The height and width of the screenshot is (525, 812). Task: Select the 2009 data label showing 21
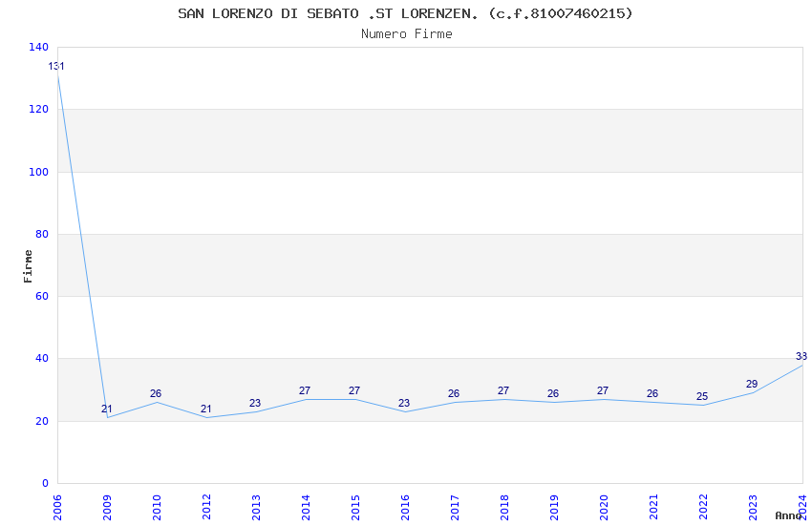pos(107,409)
